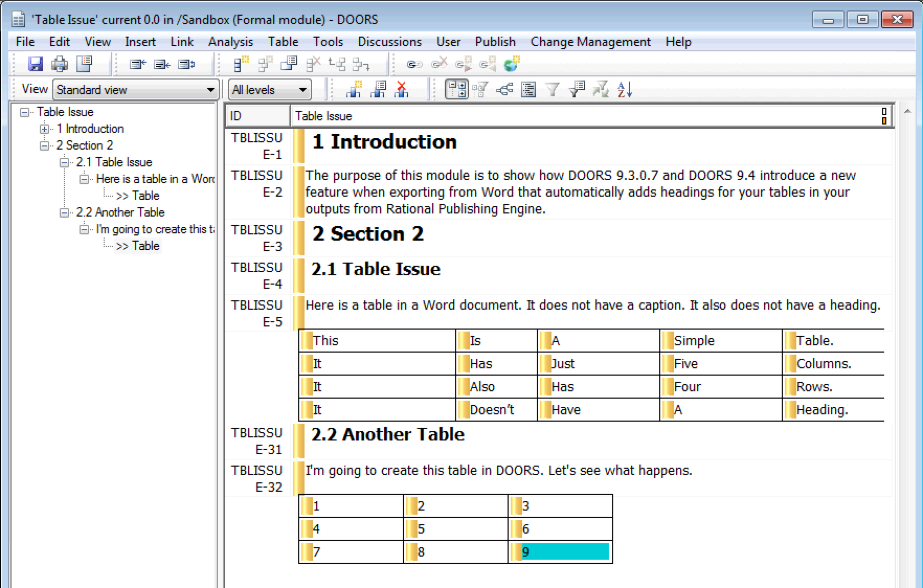Screen dimensions: 923x588
Task: Select '2.1 Table Issue' in the tree
Action: point(114,162)
